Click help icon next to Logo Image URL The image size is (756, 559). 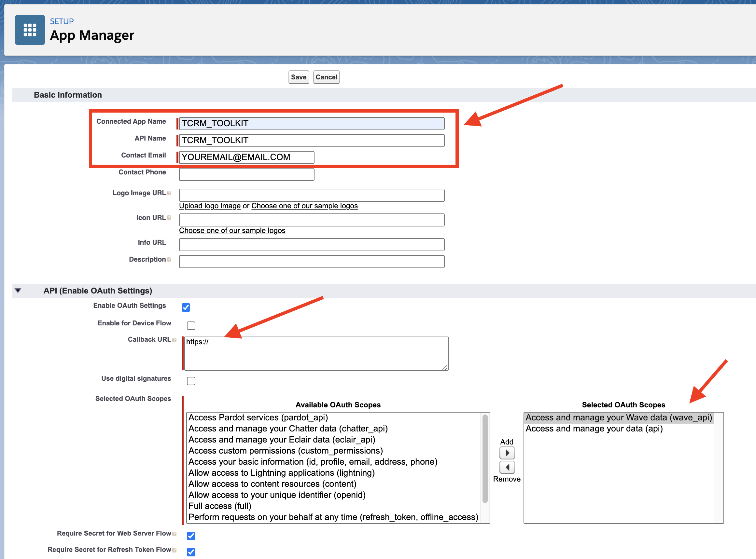coord(169,193)
